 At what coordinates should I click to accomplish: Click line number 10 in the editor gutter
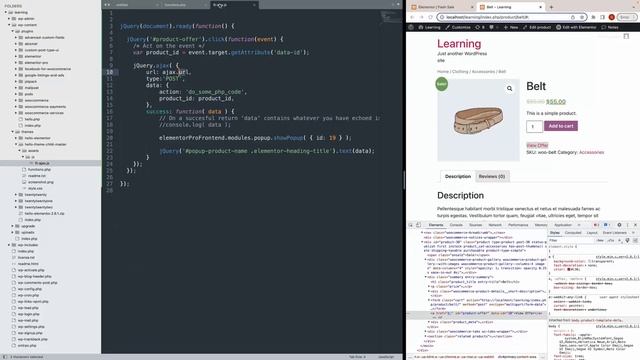pyautogui.click(x=109, y=72)
